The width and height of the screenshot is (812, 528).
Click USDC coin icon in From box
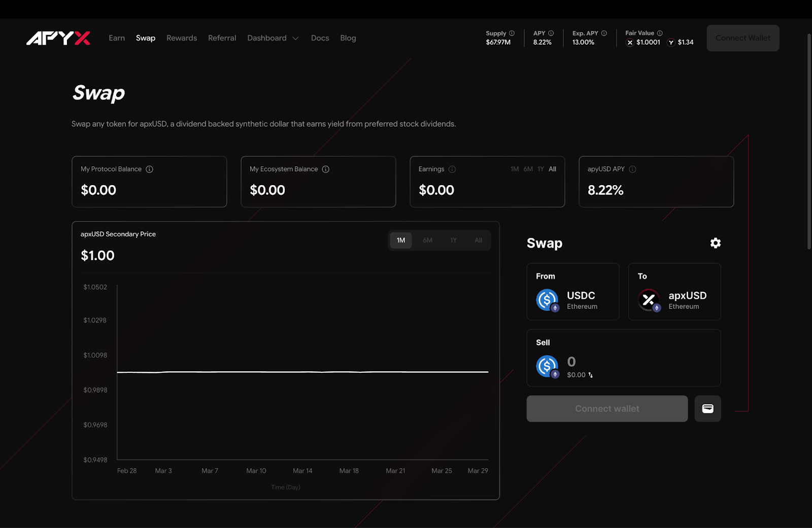(548, 300)
